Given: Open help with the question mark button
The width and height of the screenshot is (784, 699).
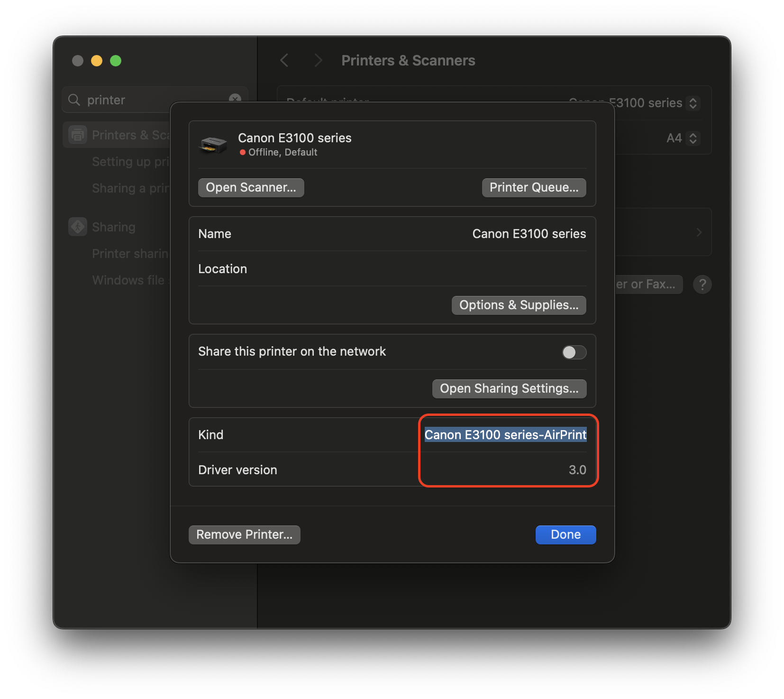Looking at the screenshot, I should click(702, 285).
